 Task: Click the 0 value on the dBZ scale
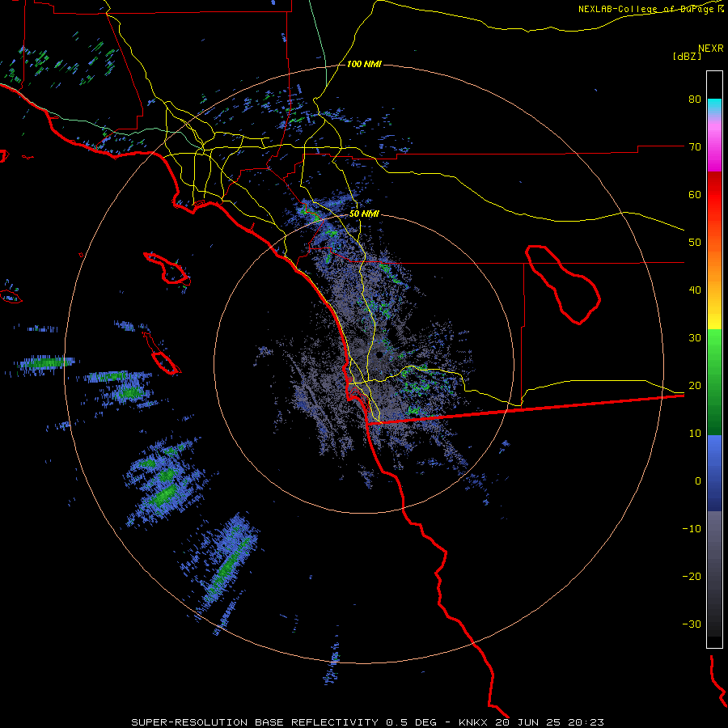(x=698, y=481)
